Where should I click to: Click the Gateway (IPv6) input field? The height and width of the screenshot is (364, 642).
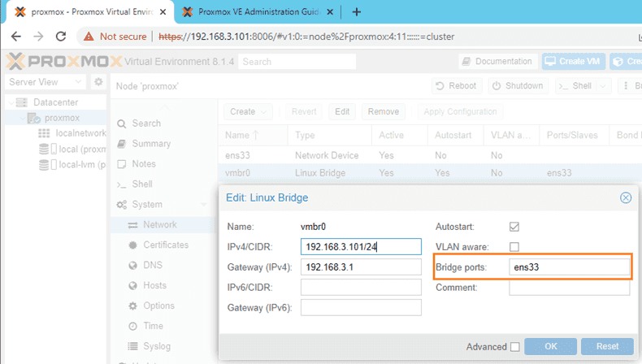pos(361,307)
